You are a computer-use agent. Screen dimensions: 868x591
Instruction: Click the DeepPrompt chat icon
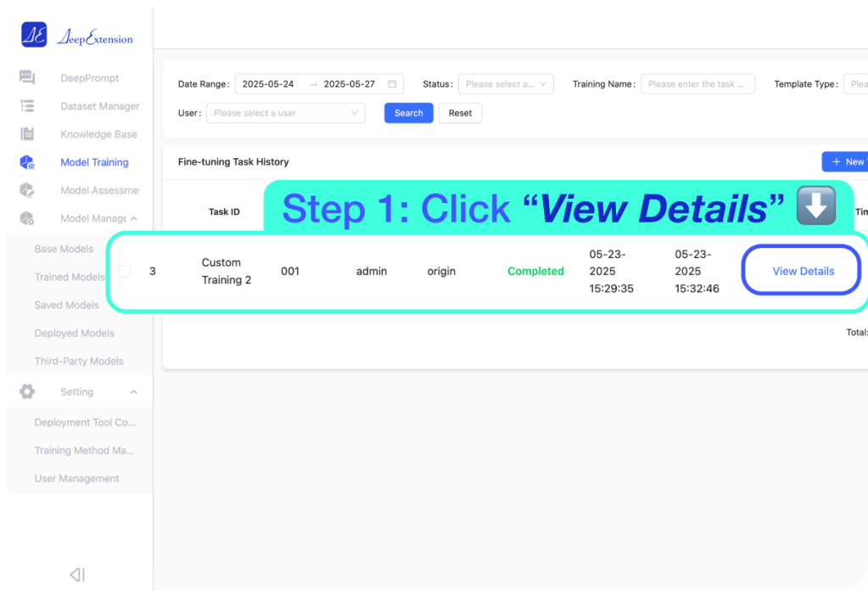[27, 78]
